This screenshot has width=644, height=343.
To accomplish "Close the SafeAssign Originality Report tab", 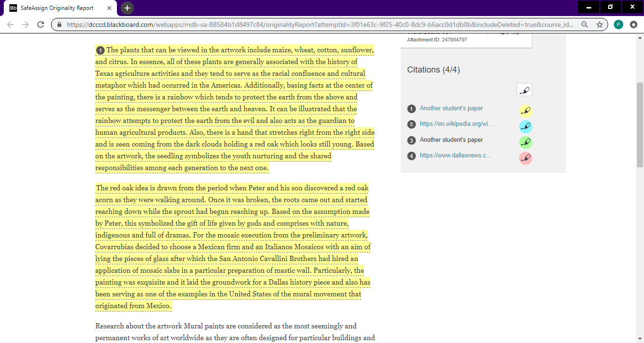I will click(109, 8).
